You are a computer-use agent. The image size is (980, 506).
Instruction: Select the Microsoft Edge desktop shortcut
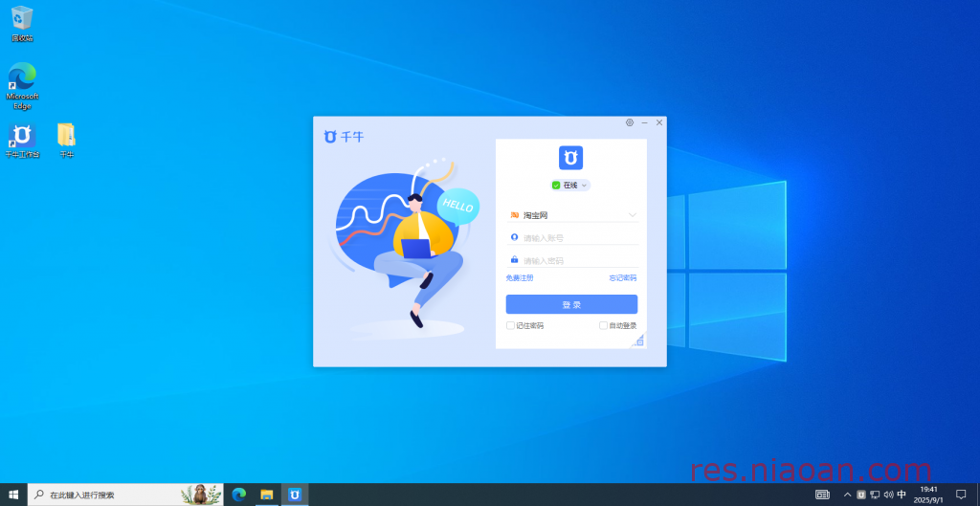[x=22, y=85]
